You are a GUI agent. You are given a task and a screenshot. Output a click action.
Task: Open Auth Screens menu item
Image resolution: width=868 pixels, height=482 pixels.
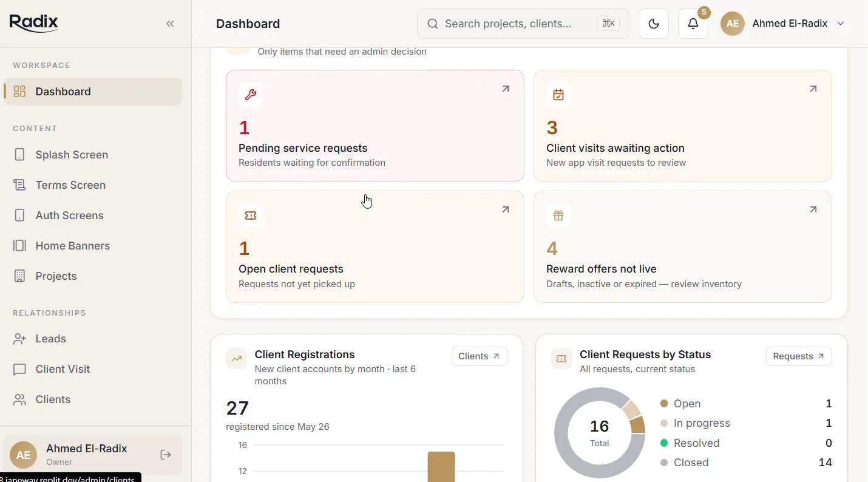point(93,216)
